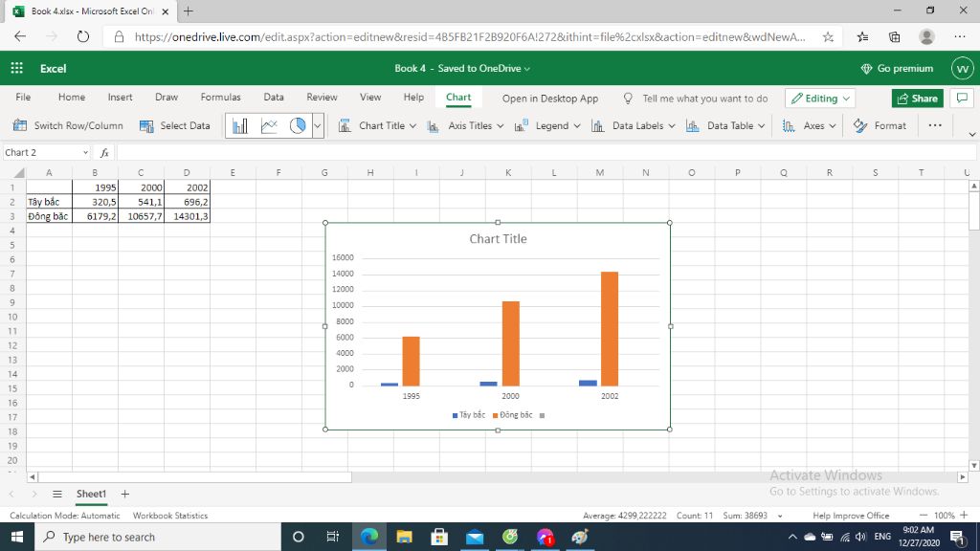This screenshot has height=551, width=980.
Task: Click the Đông bắc legend entry
Action: (513, 415)
